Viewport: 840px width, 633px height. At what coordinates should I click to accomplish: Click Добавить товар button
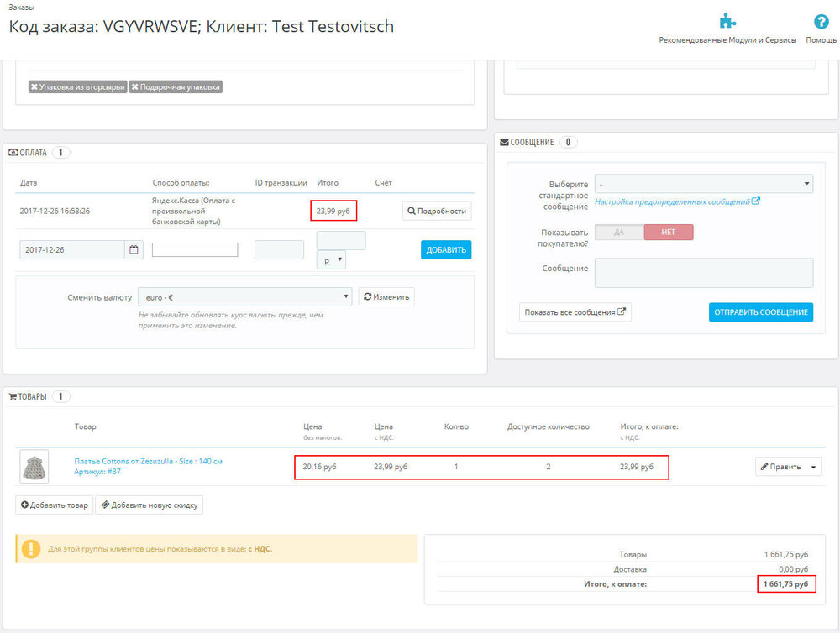pyautogui.click(x=54, y=505)
